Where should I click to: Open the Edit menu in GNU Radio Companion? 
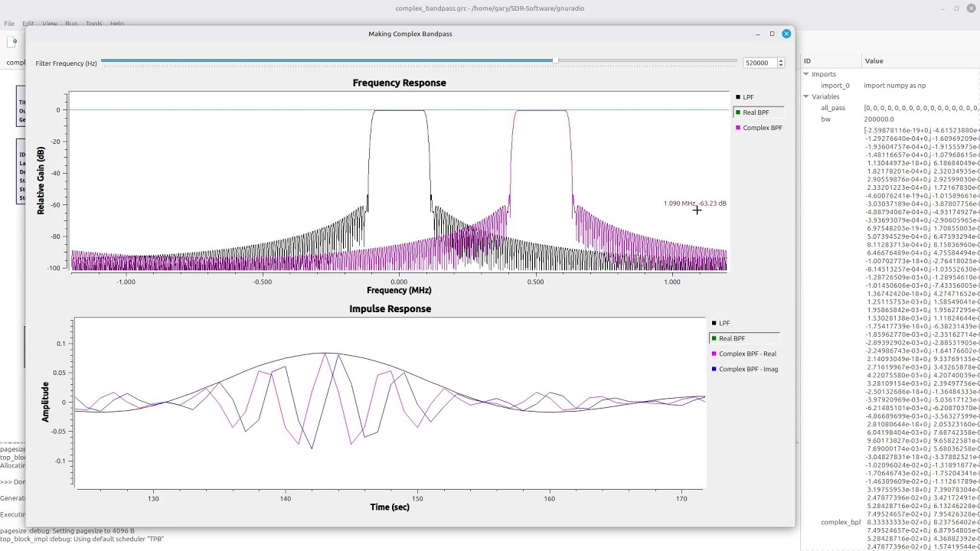coord(28,24)
